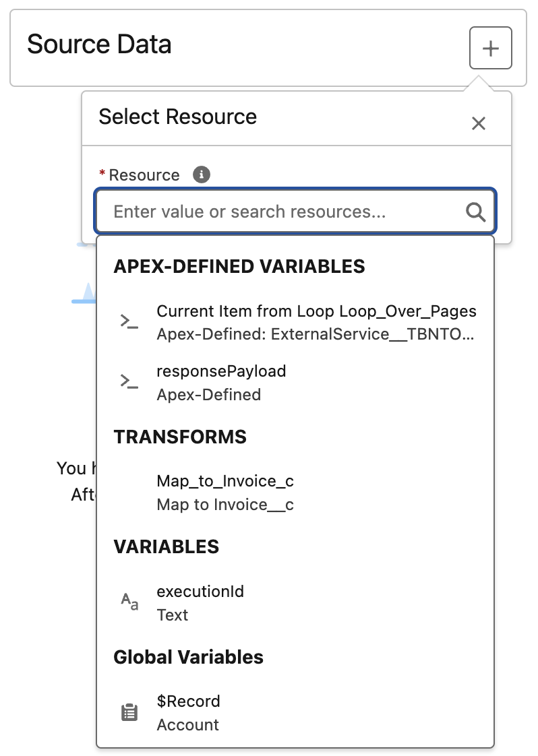Click the Global Variables section header
Image resolution: width=538 pixels, height=756 pixels.
click(x=188, y=657)
